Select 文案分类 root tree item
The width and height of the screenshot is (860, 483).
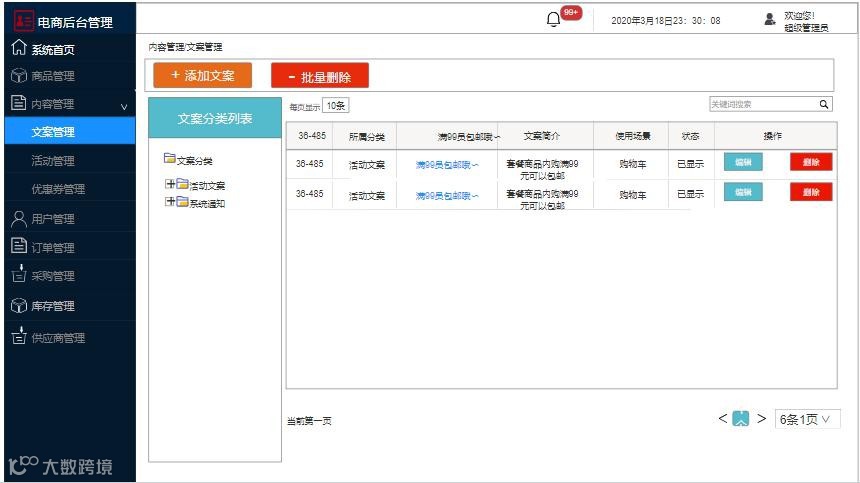(x=195, y=161)
